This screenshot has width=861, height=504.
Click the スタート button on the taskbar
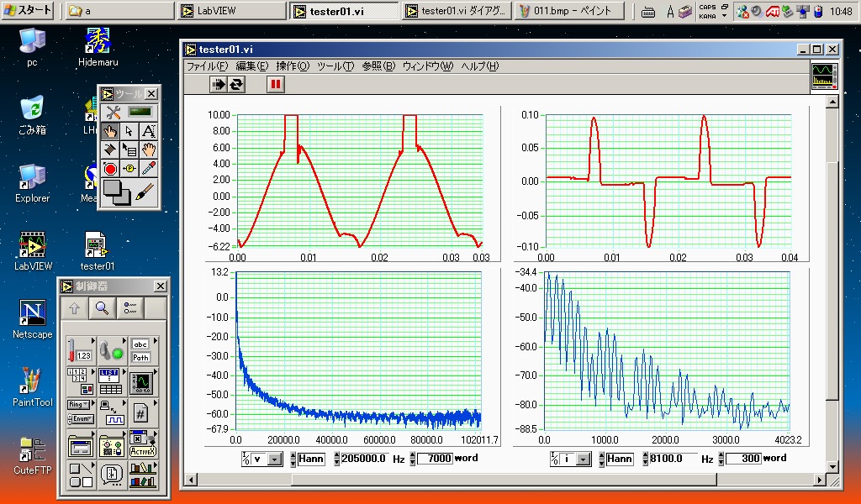coord(29,11)
